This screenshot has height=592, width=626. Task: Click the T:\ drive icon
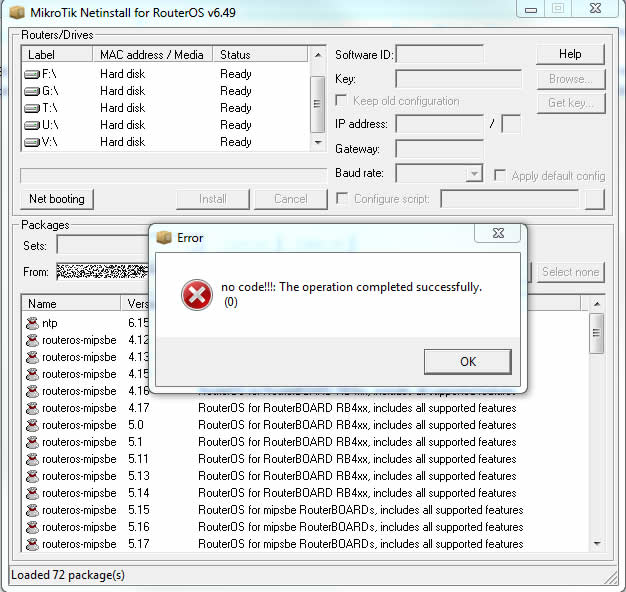point(32,108)
